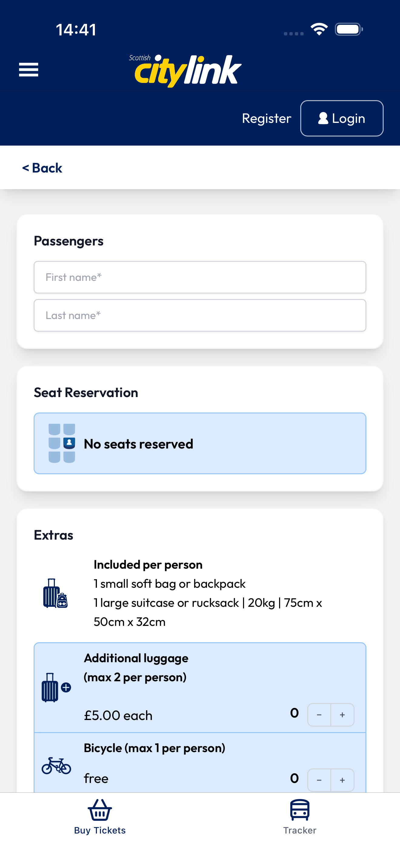Tap the seat reservation seats icon
Image resolution: width=400 pixels, height=868 pixels.
point(62,443)
